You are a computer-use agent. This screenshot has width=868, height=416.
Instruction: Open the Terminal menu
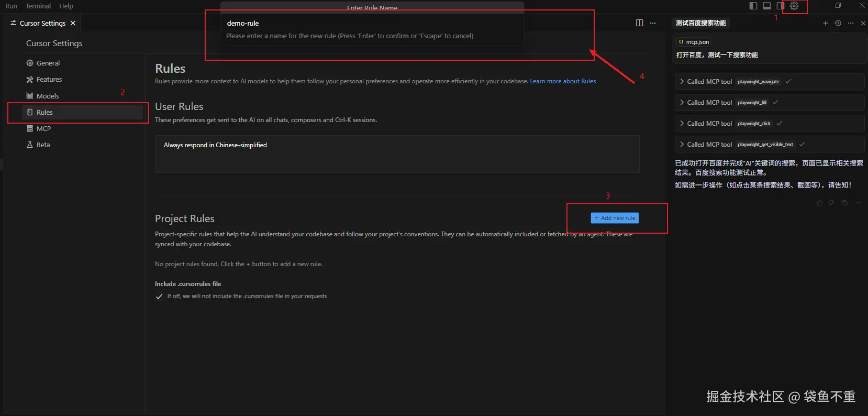click(x=38, y=6)
